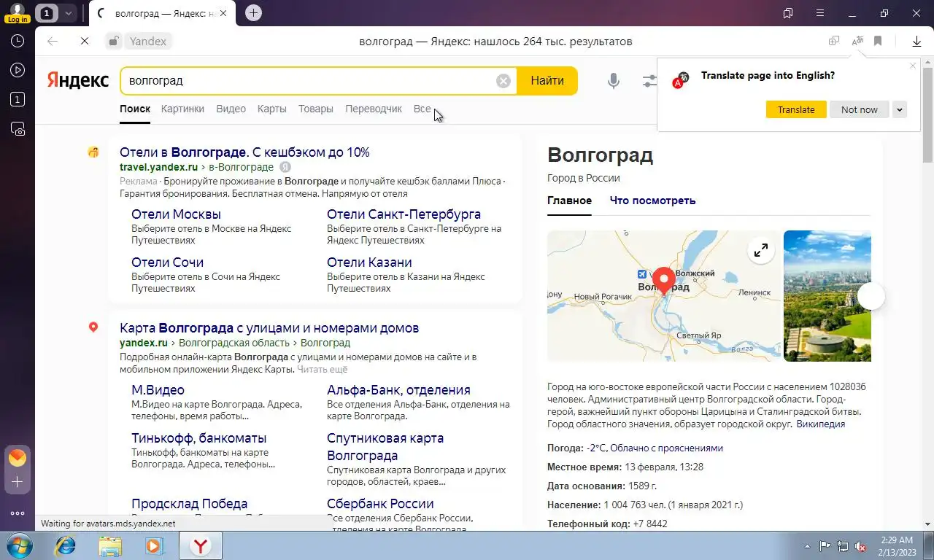Expand translate options dropdown arrow

[900, 109]
